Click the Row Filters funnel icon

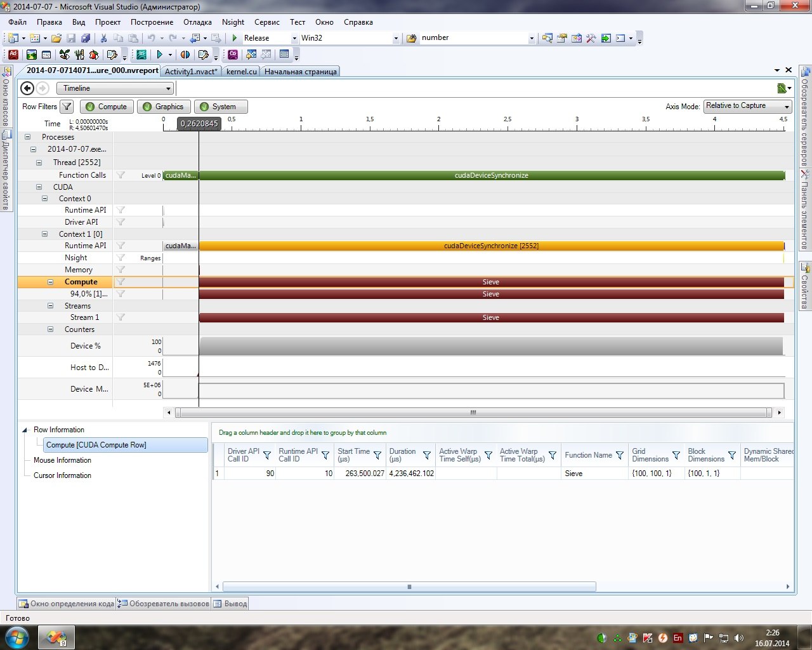coord(67,107)
